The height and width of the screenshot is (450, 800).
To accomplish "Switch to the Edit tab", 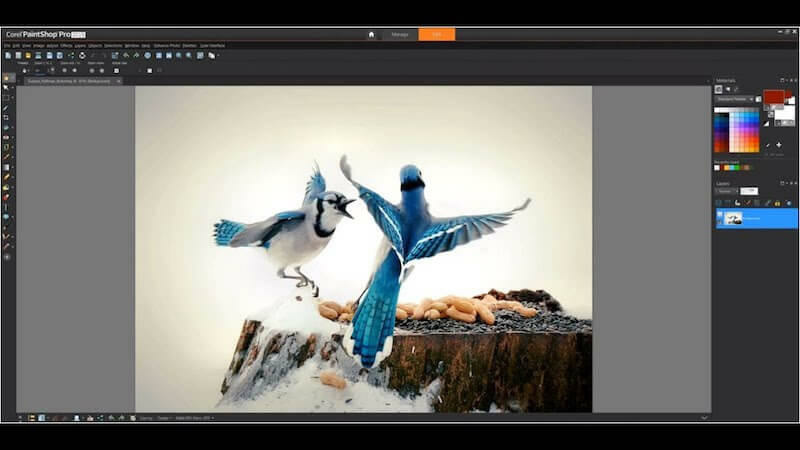I will (436, 34).
